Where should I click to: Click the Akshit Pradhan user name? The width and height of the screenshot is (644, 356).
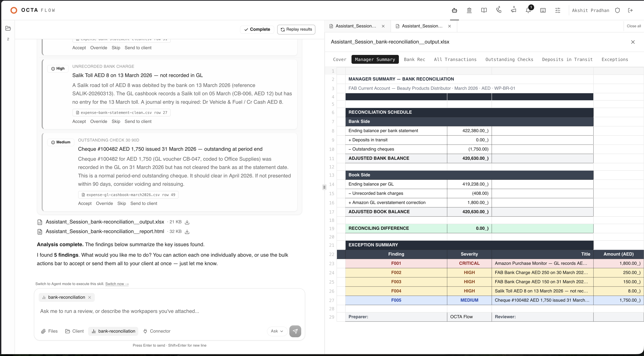click(x=591, y=10)
